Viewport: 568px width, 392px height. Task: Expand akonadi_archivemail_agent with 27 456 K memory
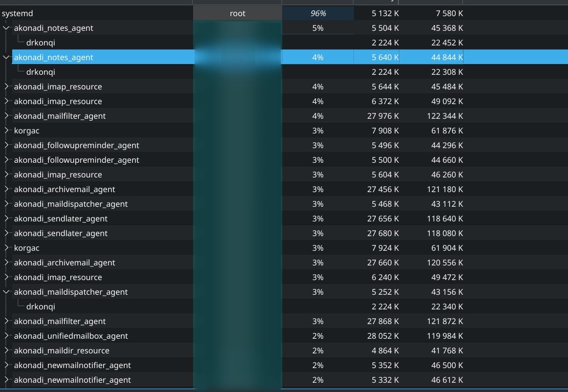click(6, 189)
